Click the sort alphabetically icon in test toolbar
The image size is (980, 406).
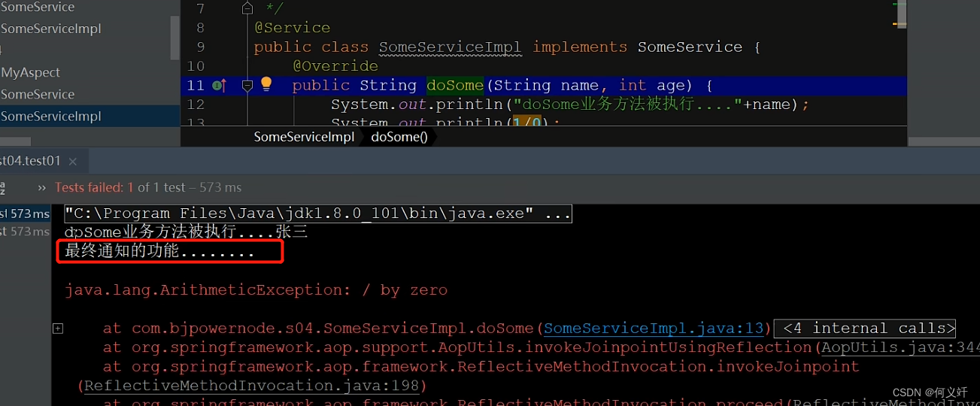(x=2, y=187)
